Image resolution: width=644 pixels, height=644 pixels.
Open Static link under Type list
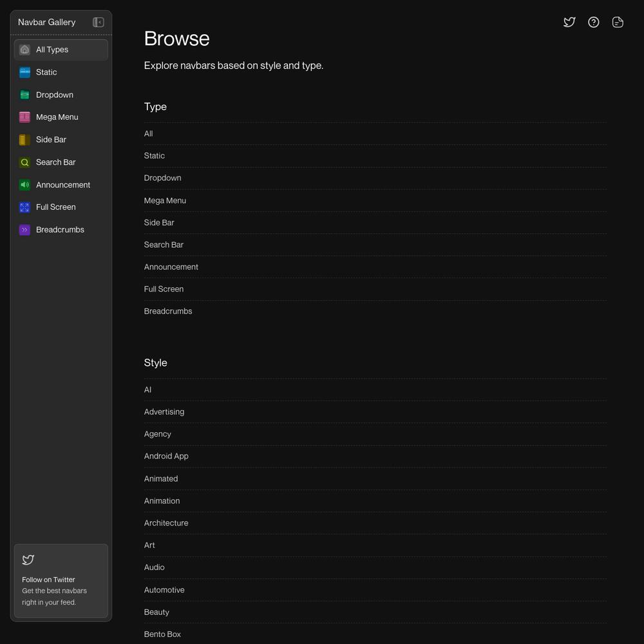coord(155,156)
